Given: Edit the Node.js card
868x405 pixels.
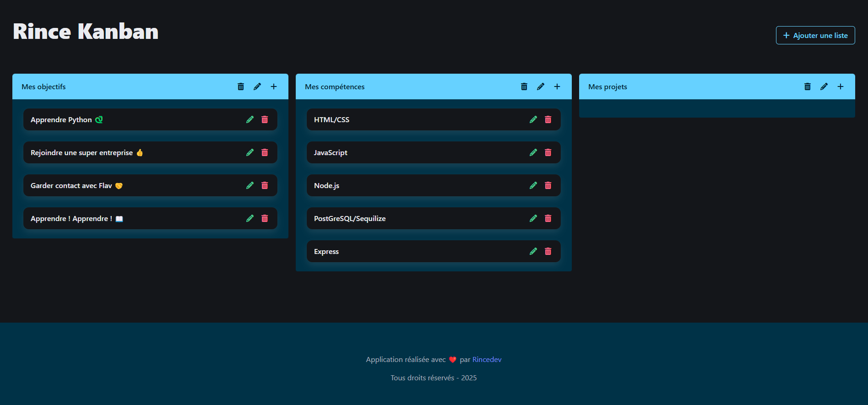Looking at the screenshot, I should coord(533,185).
